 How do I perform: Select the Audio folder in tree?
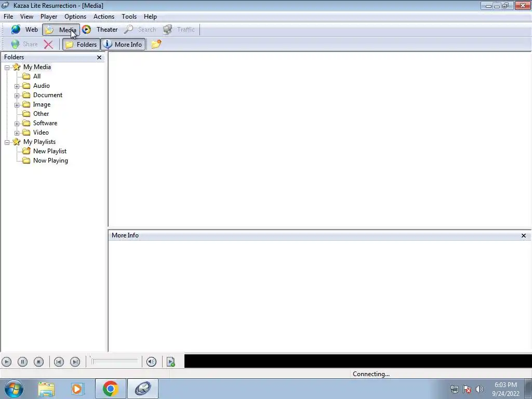(x=42, y=86)
